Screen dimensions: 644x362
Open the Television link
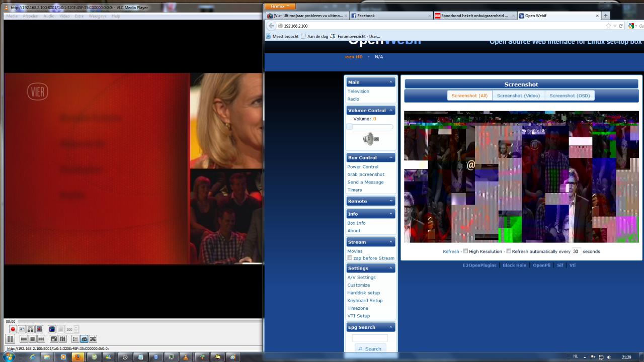point(358,92)
